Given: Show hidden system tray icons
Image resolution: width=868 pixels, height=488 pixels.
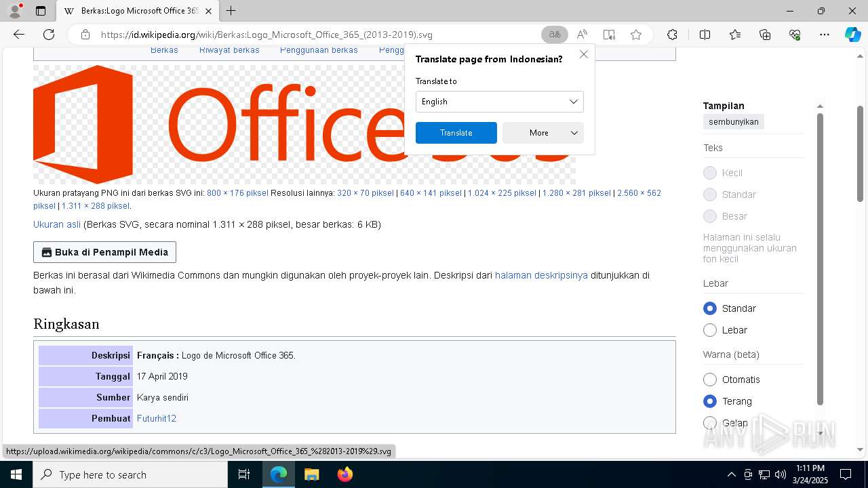Looking at the screenshot, I should click(731, 474).
